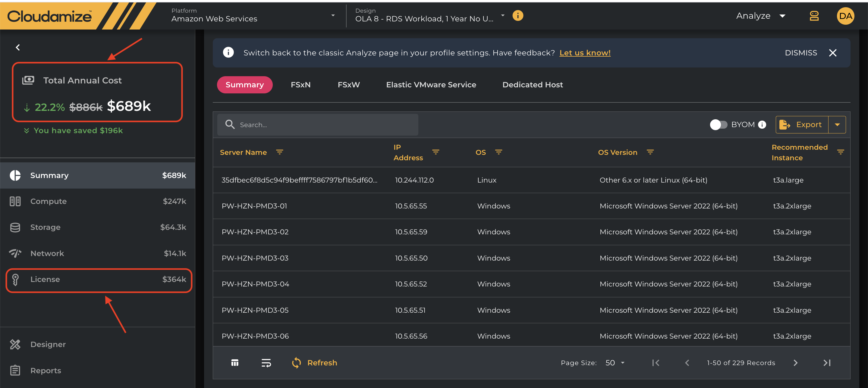Click the Summary pie chart icon

[x=15, y=175]
